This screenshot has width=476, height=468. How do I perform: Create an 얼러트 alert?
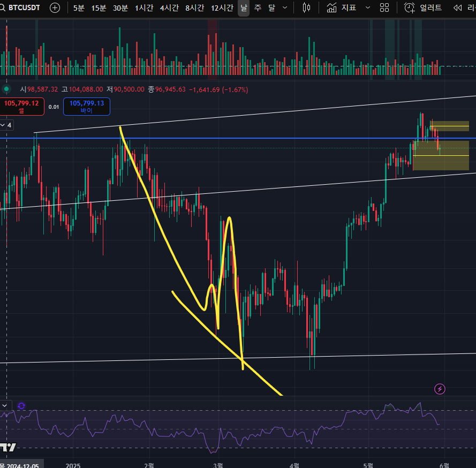(x=423, y=8)
